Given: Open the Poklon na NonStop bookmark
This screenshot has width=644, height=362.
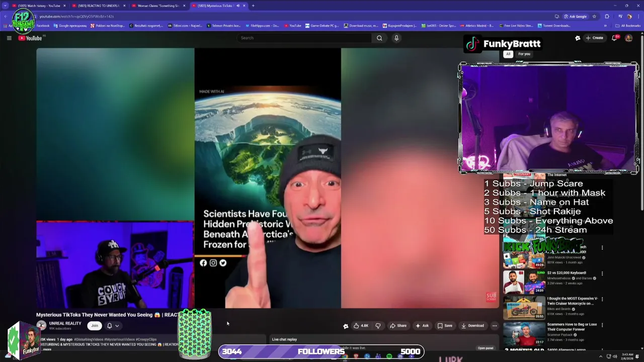Looking at the screenshot, I should pos(107,26).
